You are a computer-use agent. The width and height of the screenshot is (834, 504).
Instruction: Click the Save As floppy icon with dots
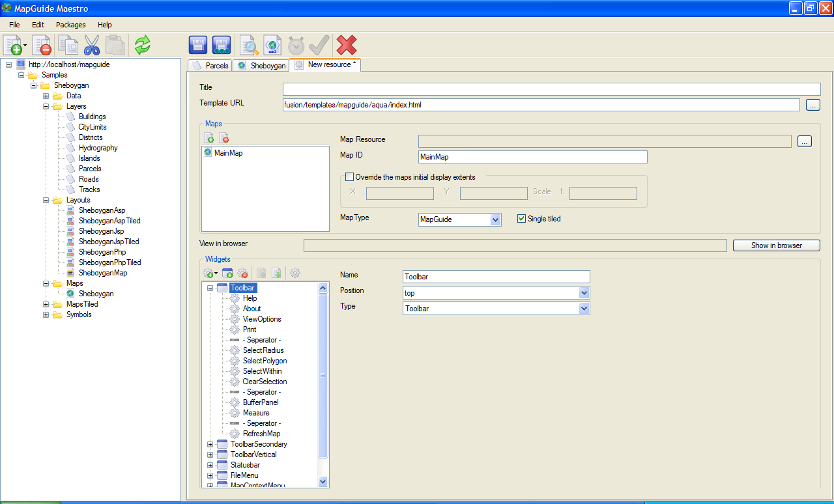(222, 45)
